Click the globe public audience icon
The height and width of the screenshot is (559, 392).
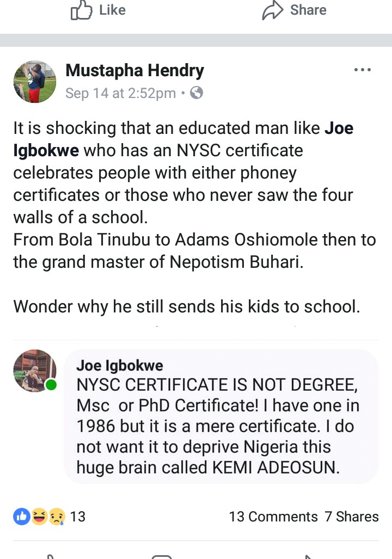(197, 93)
